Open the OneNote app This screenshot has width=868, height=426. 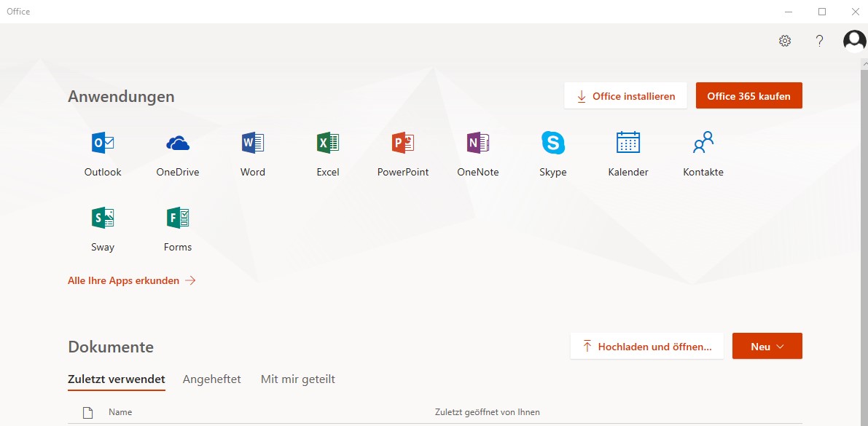478,154
